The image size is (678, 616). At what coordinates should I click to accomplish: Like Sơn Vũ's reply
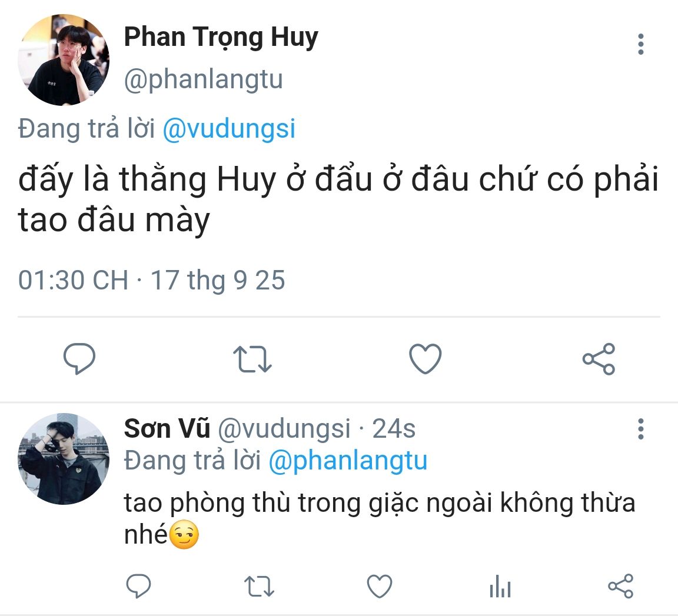[x=380, y=586]
